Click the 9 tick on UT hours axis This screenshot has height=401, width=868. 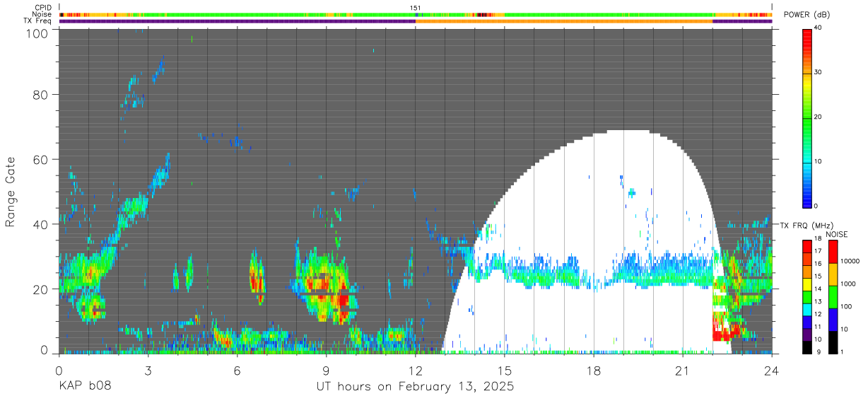point(326,370)
